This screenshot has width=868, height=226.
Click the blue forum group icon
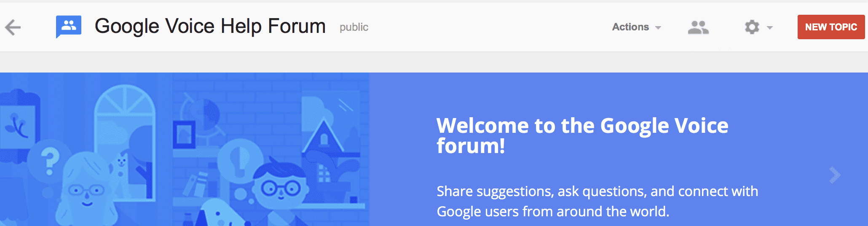point(69,27)
